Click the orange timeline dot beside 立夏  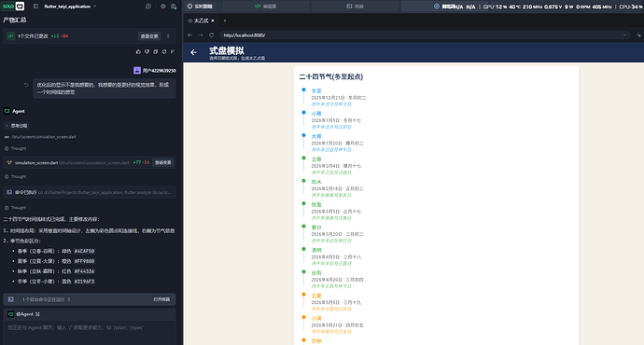[x=303, y=295]
